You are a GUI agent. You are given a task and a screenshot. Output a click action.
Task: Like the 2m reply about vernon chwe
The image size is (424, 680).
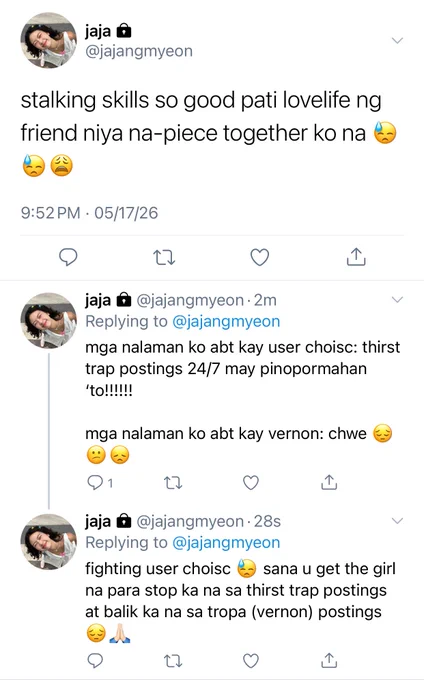251,482
